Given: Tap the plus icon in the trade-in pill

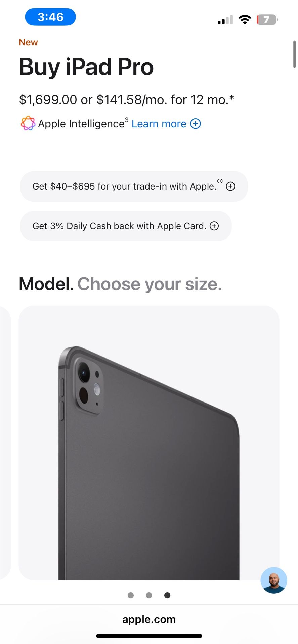Looking at the screenshot, I should click(x=230, y=186).
